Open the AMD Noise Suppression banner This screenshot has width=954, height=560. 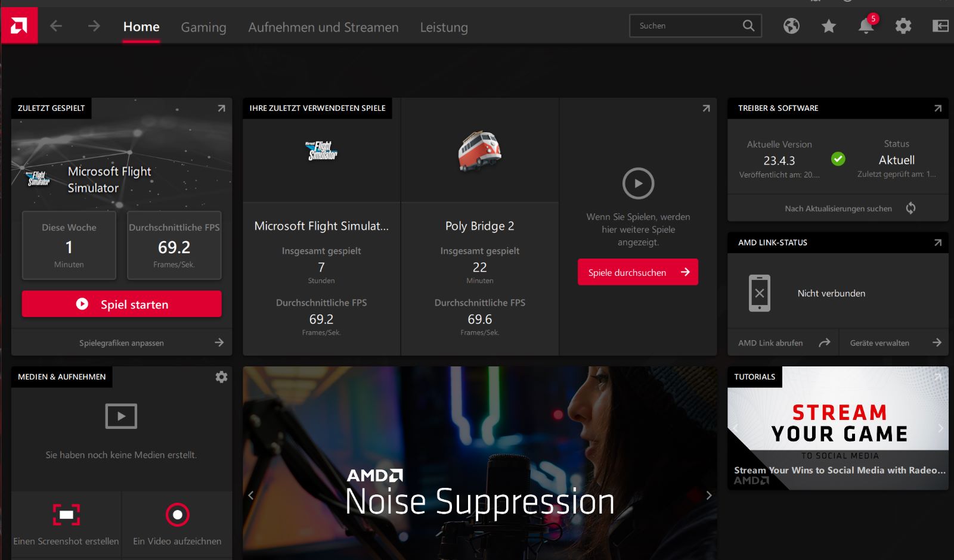point(480,463)
